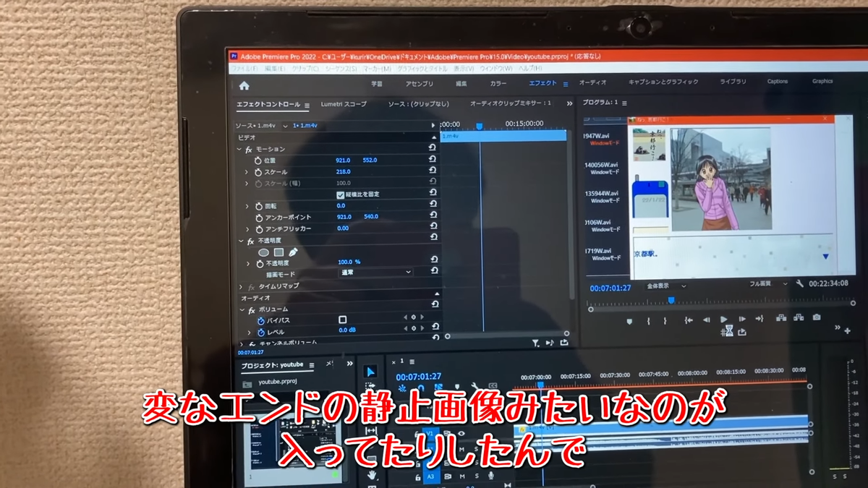This screenshot has width=868, height=488.
Task: Select the Hand tool
Action: 372,475
